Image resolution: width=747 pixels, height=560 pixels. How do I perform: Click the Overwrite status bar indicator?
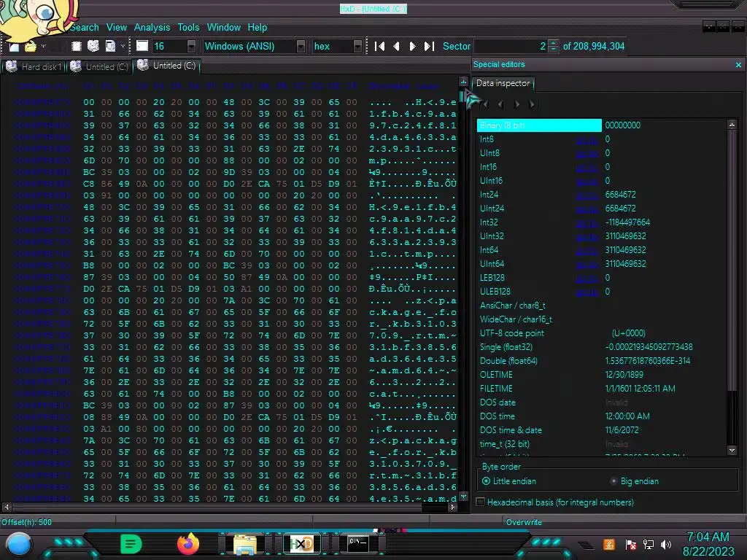(524, 522)
